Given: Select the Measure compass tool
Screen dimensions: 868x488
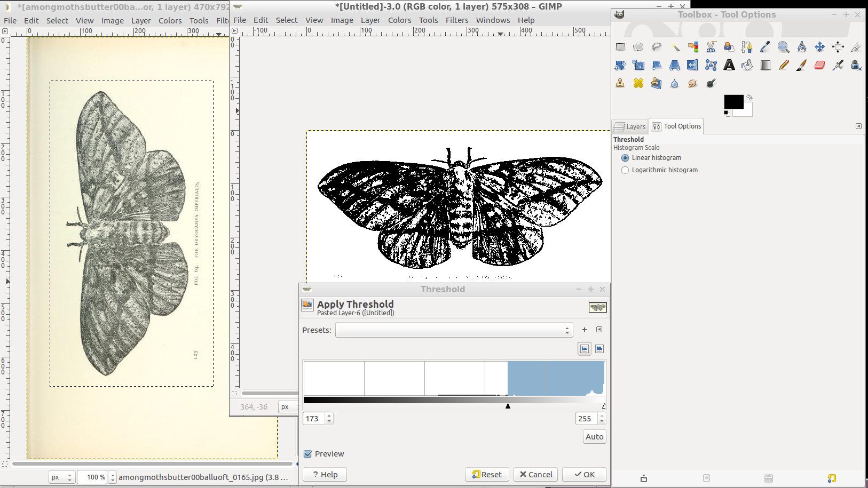Looking at the screenshot, I should click(x=802, y=47).
